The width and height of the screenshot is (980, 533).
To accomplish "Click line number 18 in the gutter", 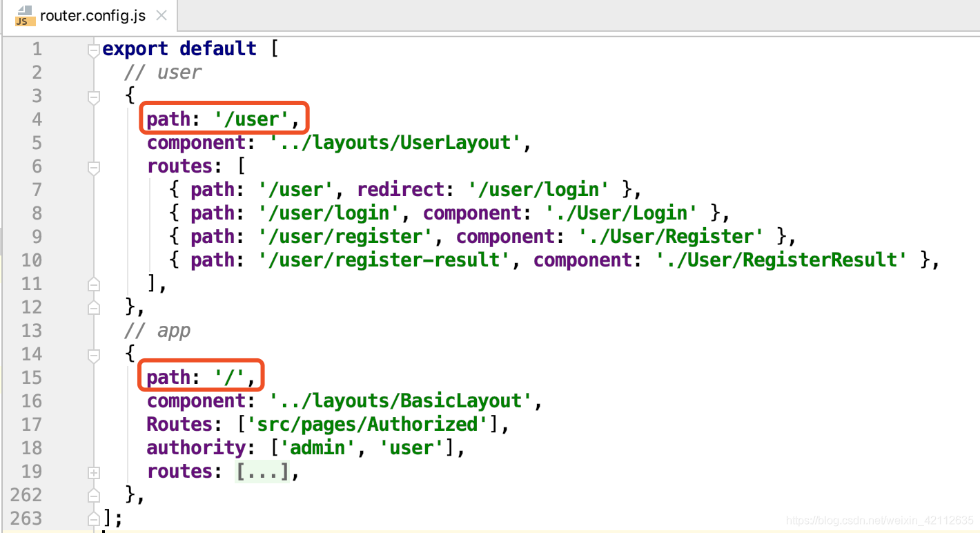I will coord(31,448).
